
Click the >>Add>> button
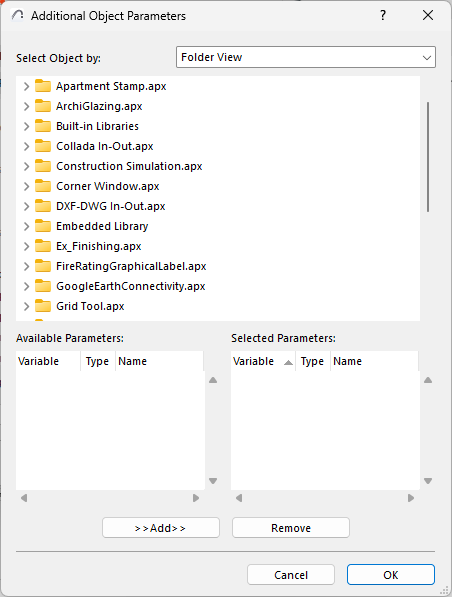[161, 528]
